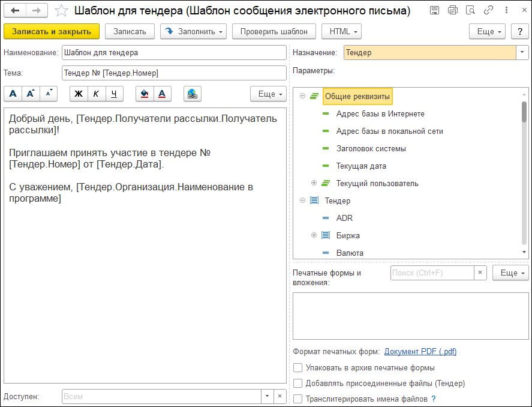This screenshot has height=407, width=532.
Task: Copy link with the chain icon
Action: [x=488, y=10]
